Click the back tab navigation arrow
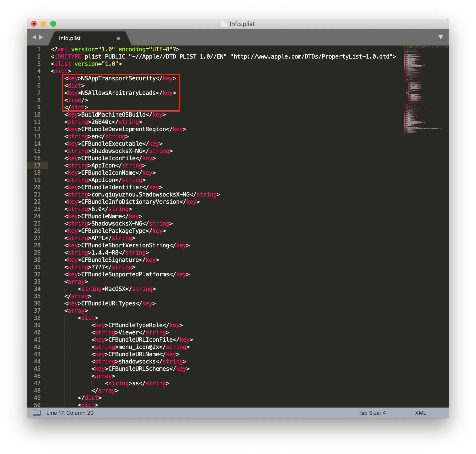Image resolution: width=476 pixels, height=454 pixels. click(x=34, y=37)
